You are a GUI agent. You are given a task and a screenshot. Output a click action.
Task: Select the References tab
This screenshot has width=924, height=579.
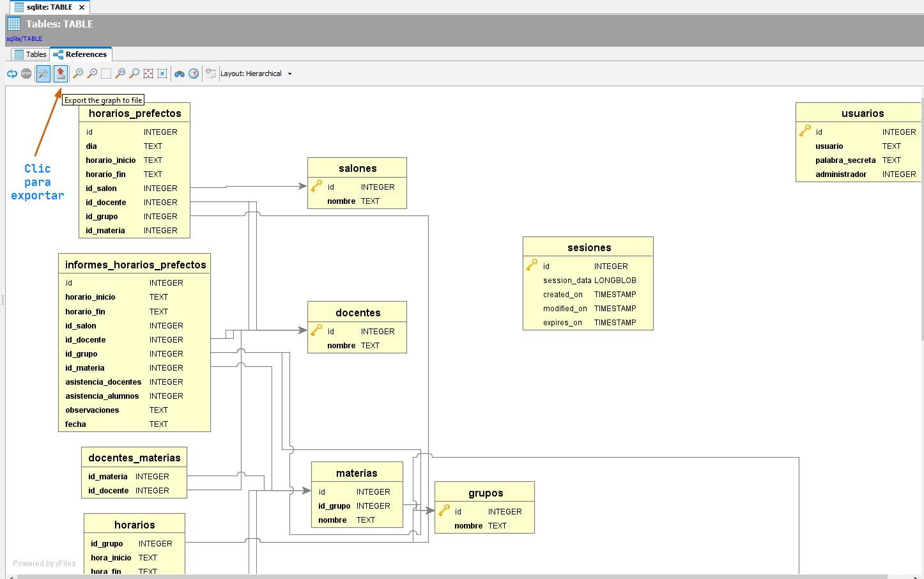tap(81, 54)
